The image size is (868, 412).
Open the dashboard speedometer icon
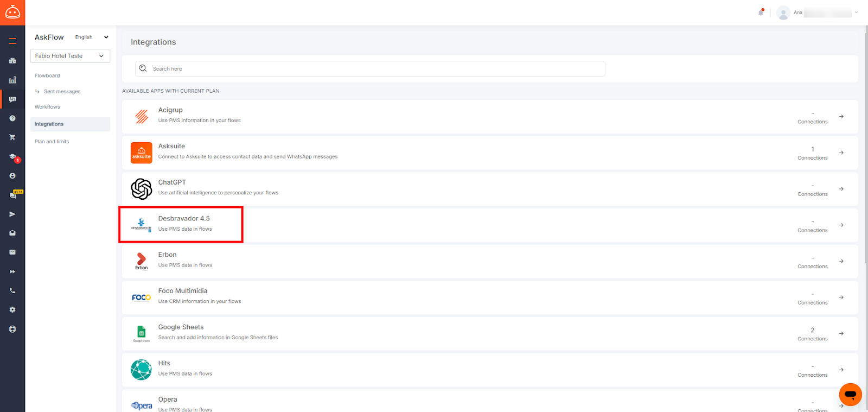12,61
